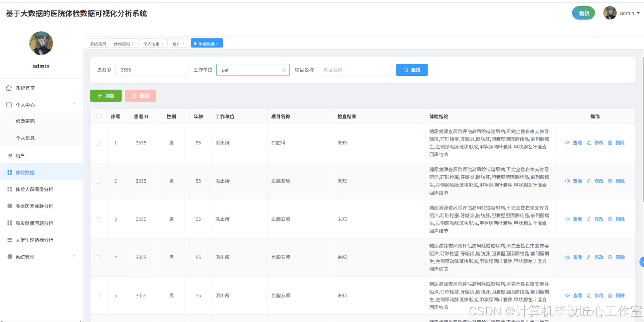Click the 体检人群画像分析 grid icon
Screen dimensions: 644x322
9,189
